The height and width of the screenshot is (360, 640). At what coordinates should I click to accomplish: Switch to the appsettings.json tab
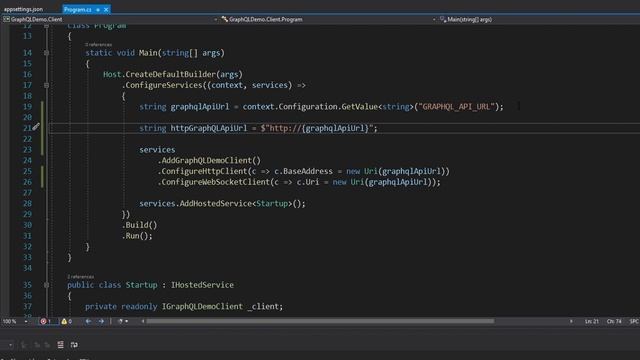[23, 9]
